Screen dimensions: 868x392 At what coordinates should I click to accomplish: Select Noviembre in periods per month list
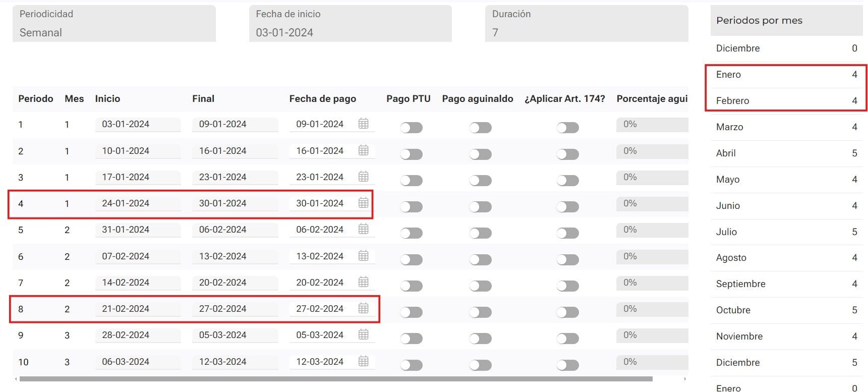pos(786,337)
